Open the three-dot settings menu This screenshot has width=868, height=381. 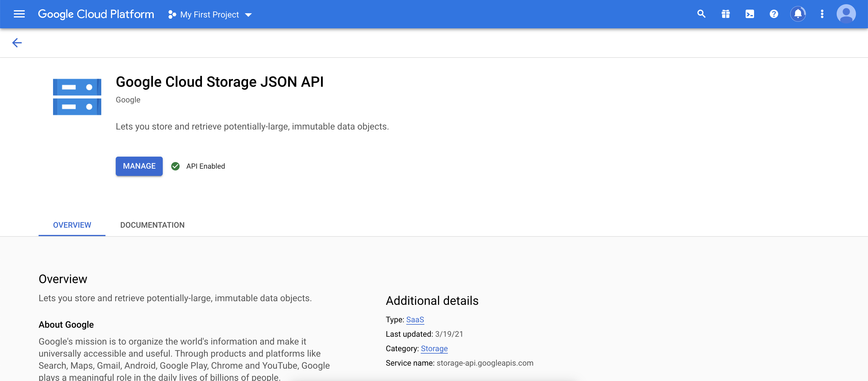(822, 14)
